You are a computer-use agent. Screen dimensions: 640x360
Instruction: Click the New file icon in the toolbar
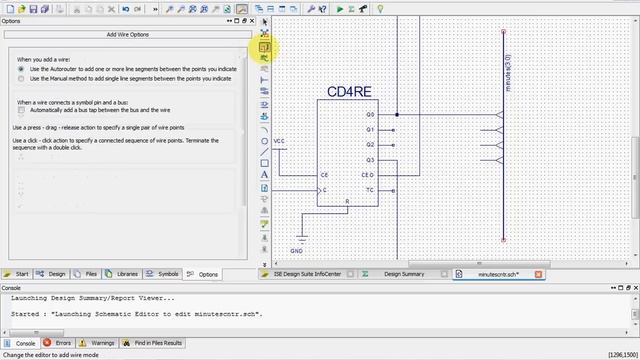[10, 9]
